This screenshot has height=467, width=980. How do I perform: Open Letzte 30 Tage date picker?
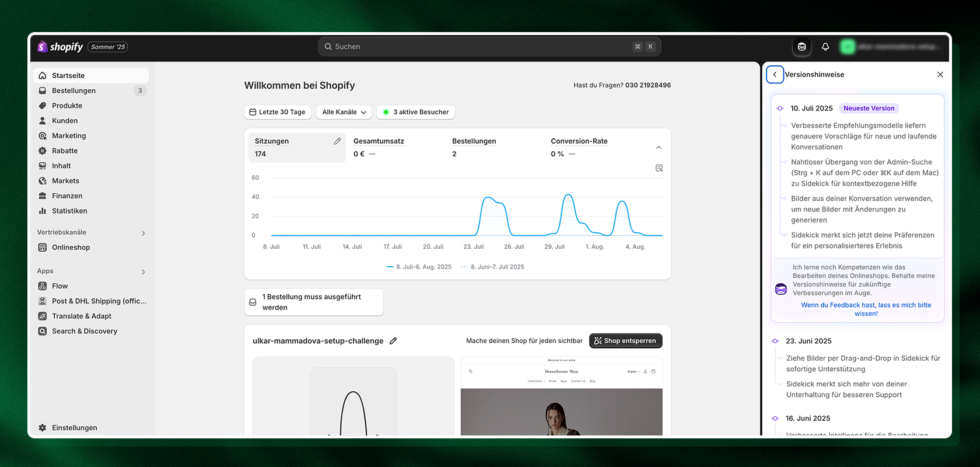pyautogui.click(x=277, y=112)
